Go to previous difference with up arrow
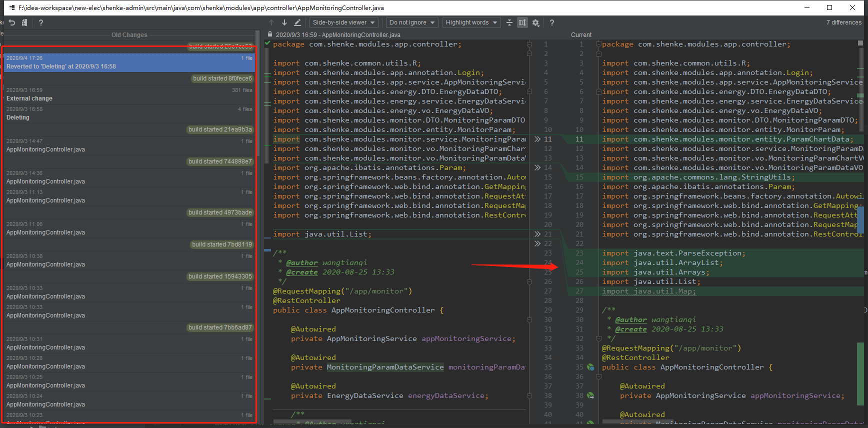Screen dimensions: 868x428 [271, 22]
